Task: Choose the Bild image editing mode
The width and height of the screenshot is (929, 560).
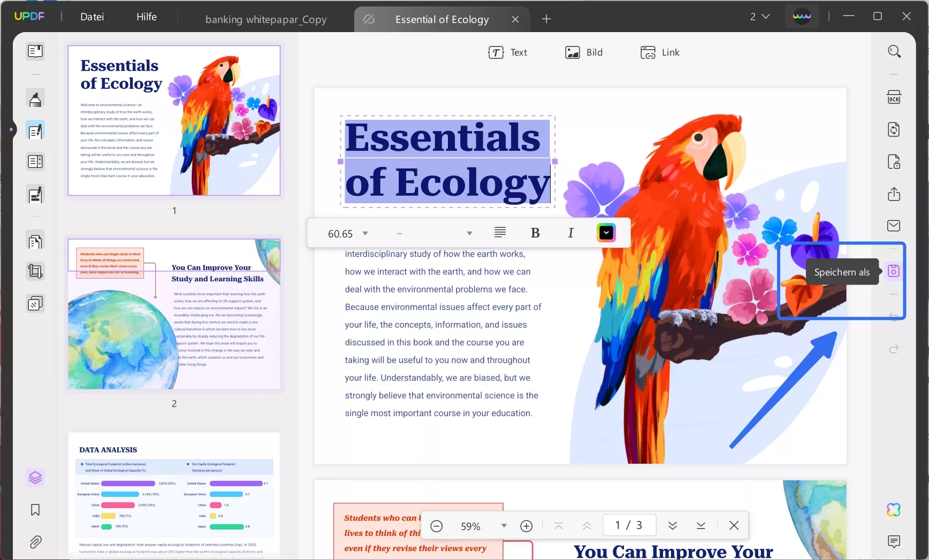Action: (584, 52)
